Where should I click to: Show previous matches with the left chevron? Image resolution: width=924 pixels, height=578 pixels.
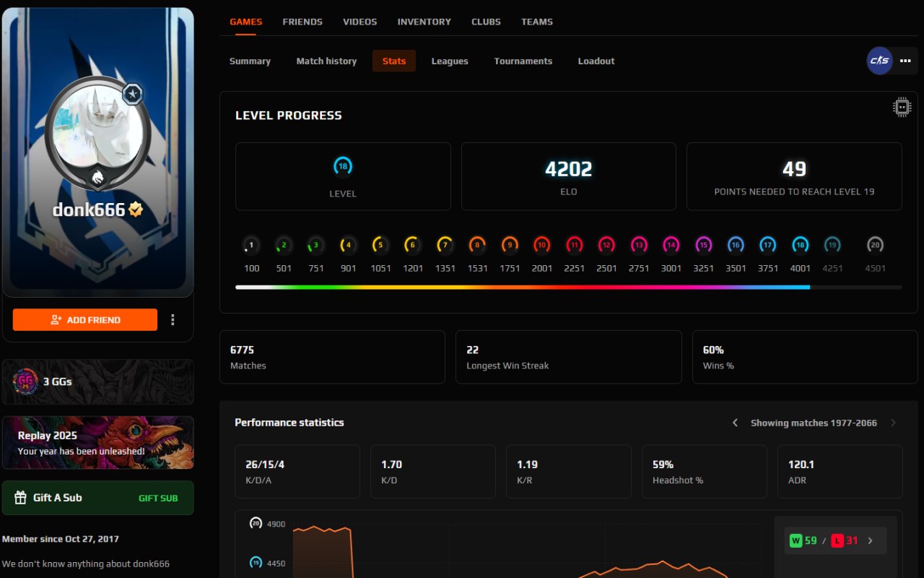pyautogui.click(x=735, y=423)
